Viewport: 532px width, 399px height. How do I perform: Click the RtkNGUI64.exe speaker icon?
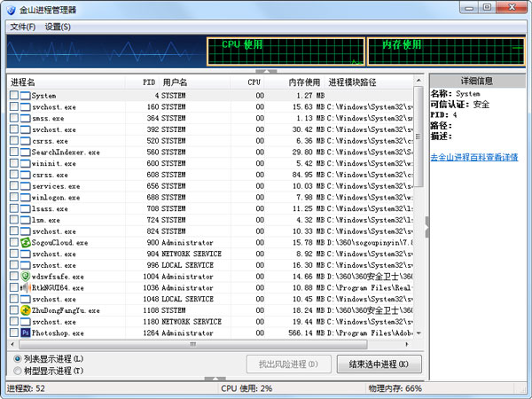click(26, 287)
